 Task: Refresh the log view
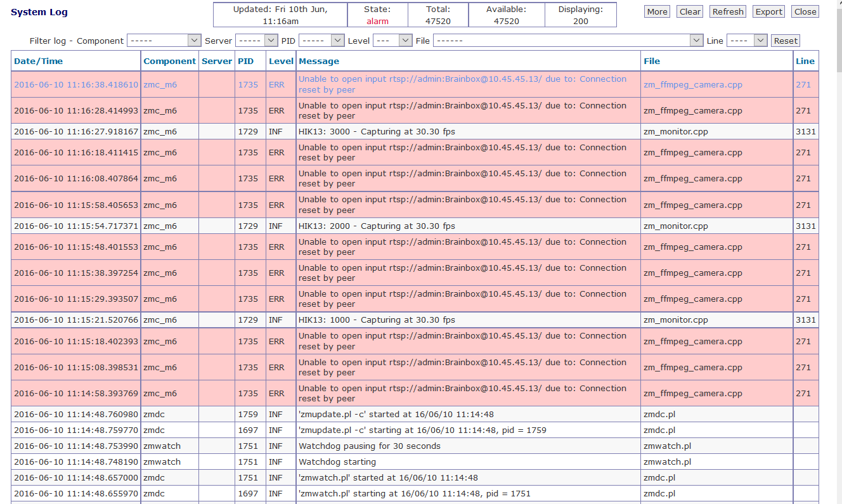pyautogui.click(x=728, y=11)
